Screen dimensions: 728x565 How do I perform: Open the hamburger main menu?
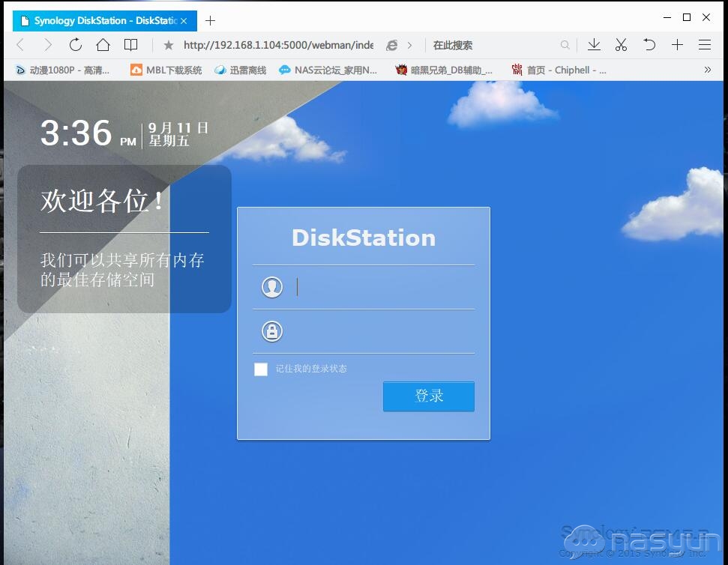click(x=705, y=45)
